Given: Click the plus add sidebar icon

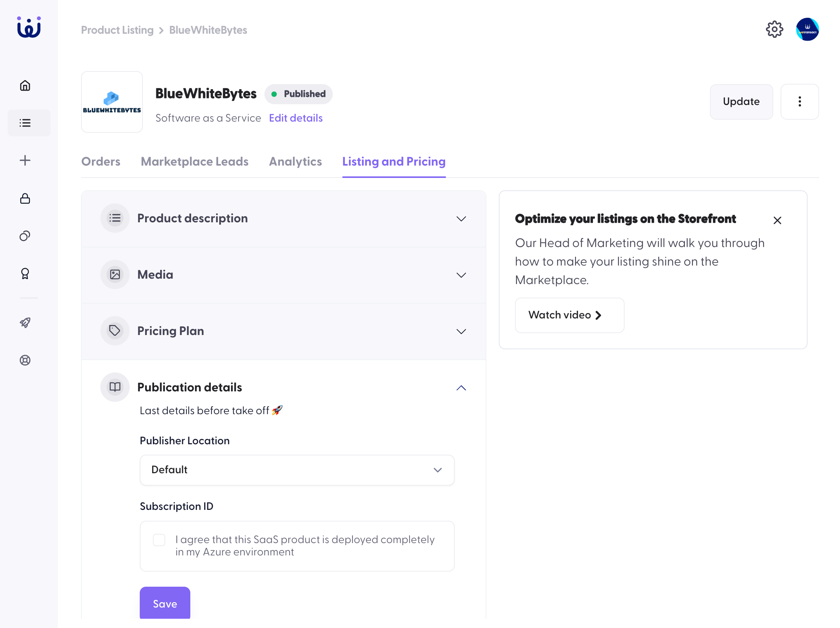Looking at the screenshot, I should coord(25,160).
